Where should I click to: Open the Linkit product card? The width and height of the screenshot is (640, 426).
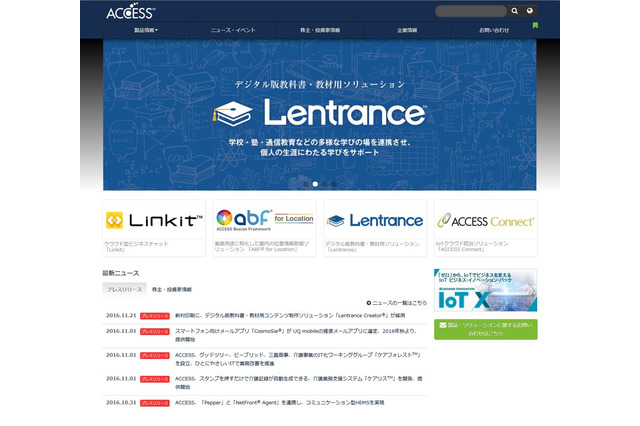tap(154, 228)
